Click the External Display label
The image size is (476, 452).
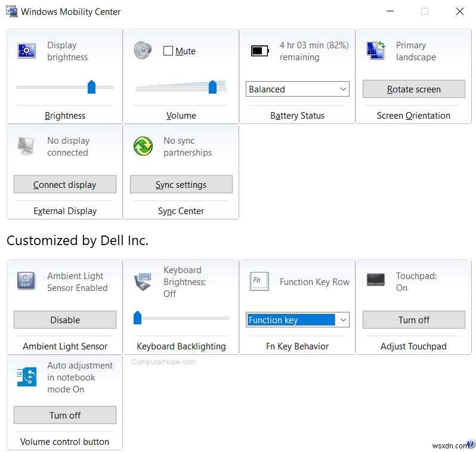(x=65, y=210)
